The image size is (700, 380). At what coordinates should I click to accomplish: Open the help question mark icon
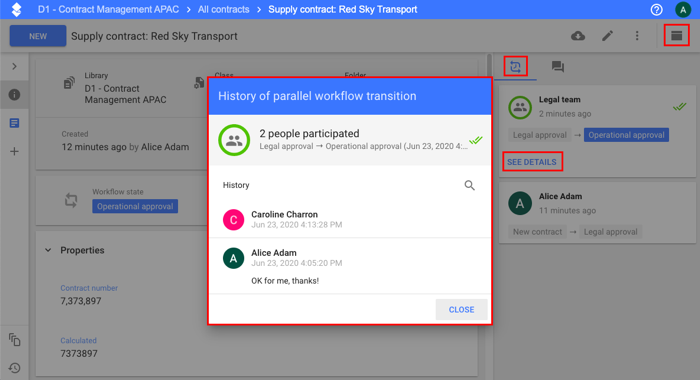click(x=656, y=9)
